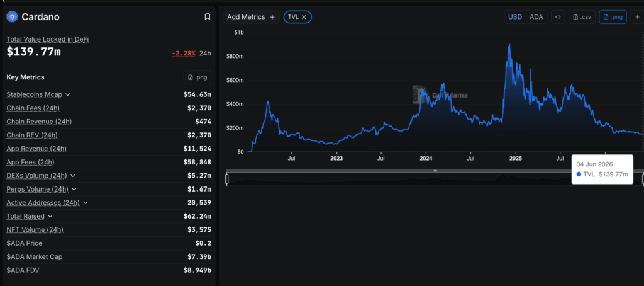The image size is (644, 286).
Task: Switch chart denomination to ADA
Action: pos(536,17)
